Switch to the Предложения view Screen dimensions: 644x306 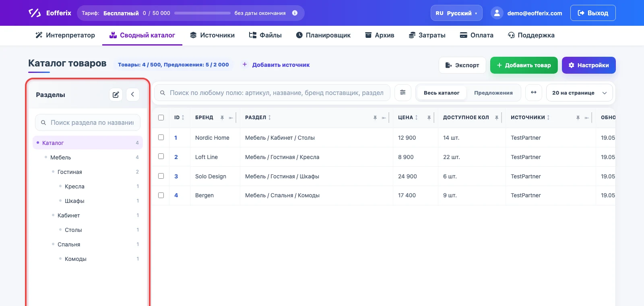coord(493,93)
